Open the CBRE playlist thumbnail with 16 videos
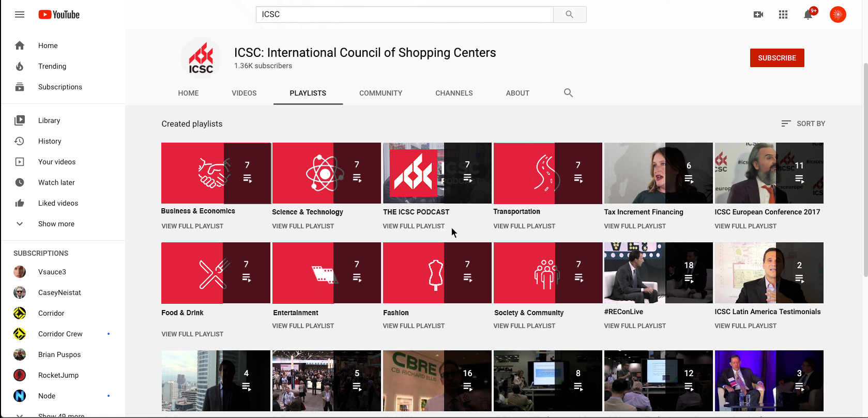The height and width of the screenshot is (418, 868). point(437,381)
